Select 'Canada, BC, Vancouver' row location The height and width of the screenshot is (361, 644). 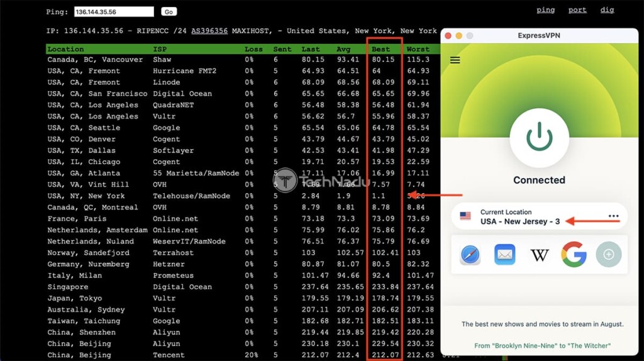click(96, 60)
